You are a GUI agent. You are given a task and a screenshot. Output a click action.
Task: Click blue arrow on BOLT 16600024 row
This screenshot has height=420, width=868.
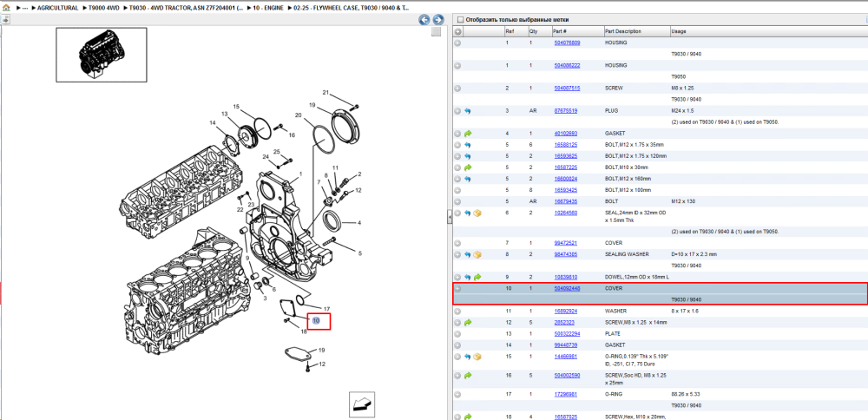(468, 179)
